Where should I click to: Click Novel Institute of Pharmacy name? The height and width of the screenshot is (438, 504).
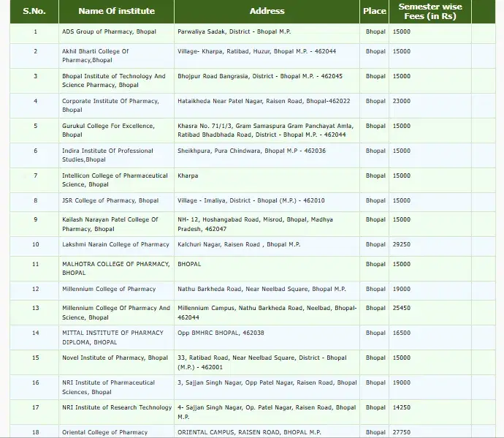click(x=115, y=358)
